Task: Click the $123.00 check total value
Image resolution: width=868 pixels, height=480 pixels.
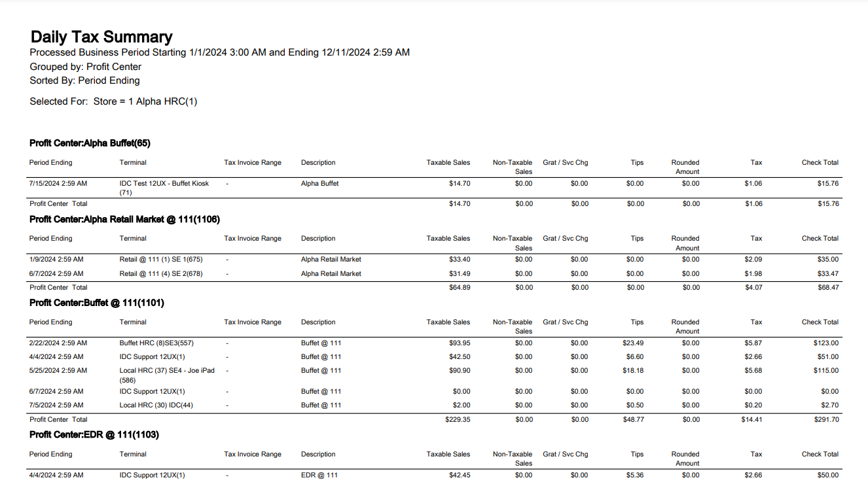Action: [x=826, y=343]
